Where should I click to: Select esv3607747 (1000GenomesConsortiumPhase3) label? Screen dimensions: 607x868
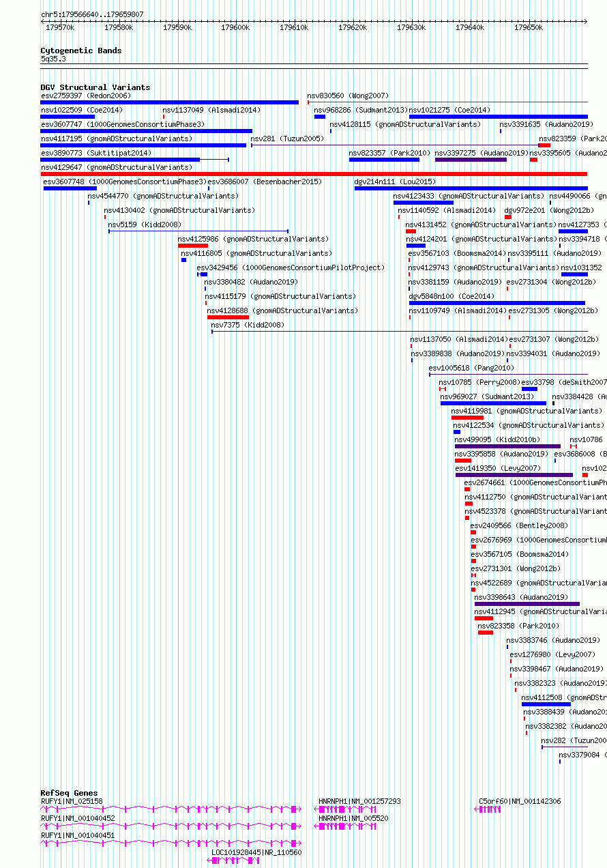pyautogui.click(x=123, y=124)
